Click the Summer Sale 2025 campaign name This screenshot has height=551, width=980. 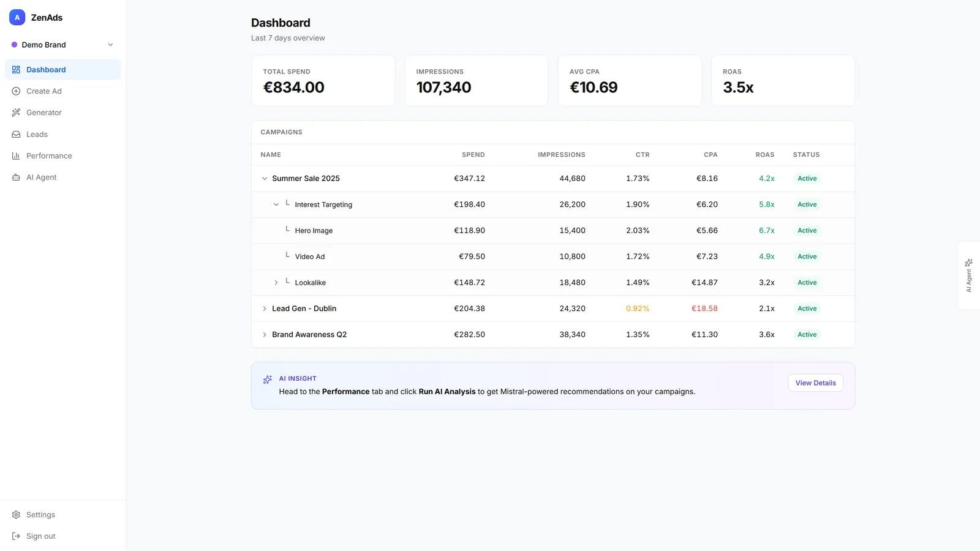click(x=306, y=179)
